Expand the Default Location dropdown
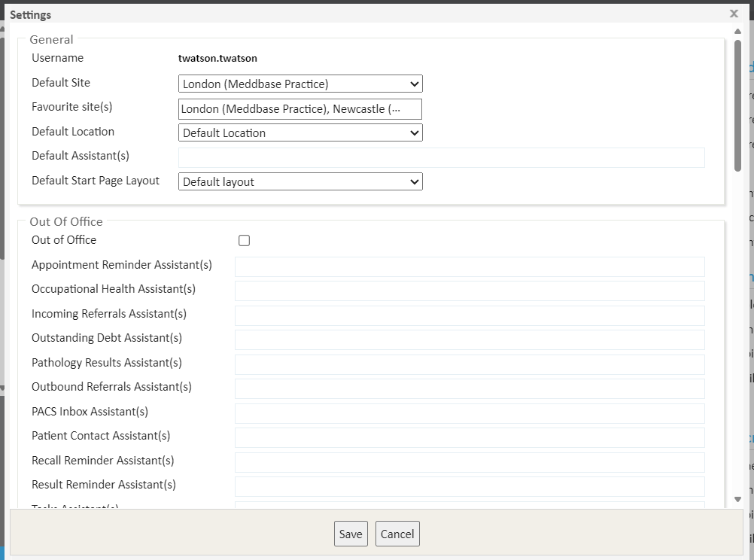The height and width of the screenshot is (560, 754). pos(300,133)
